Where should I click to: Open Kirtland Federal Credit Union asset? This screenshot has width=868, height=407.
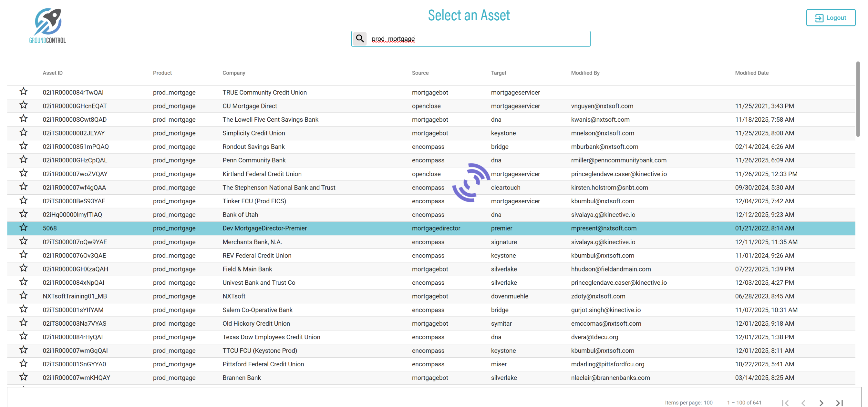pos(262,174)
